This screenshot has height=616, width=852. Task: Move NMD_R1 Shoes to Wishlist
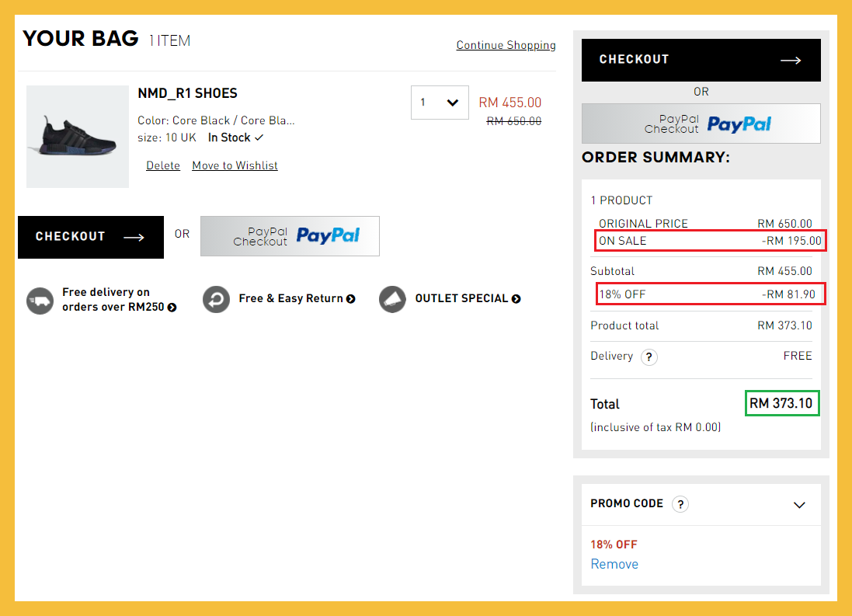click(x=235, y=165)
